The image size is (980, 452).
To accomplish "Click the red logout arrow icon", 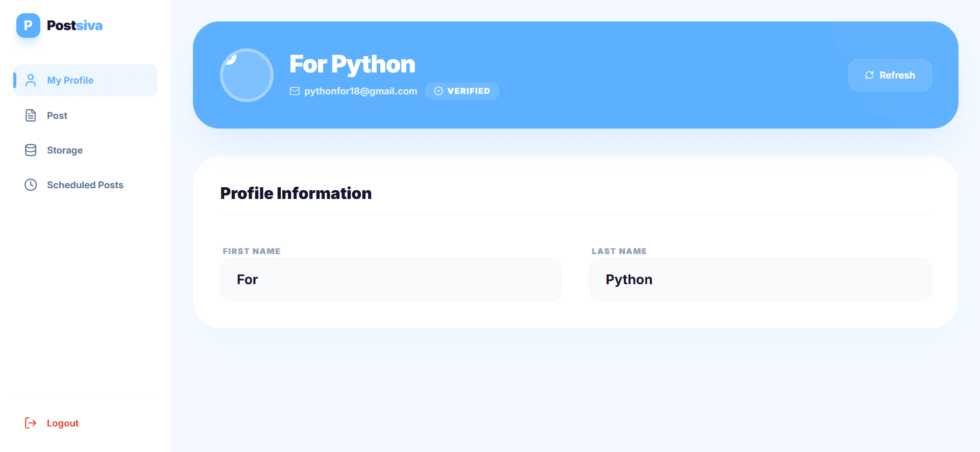I will tap(31, 423).
